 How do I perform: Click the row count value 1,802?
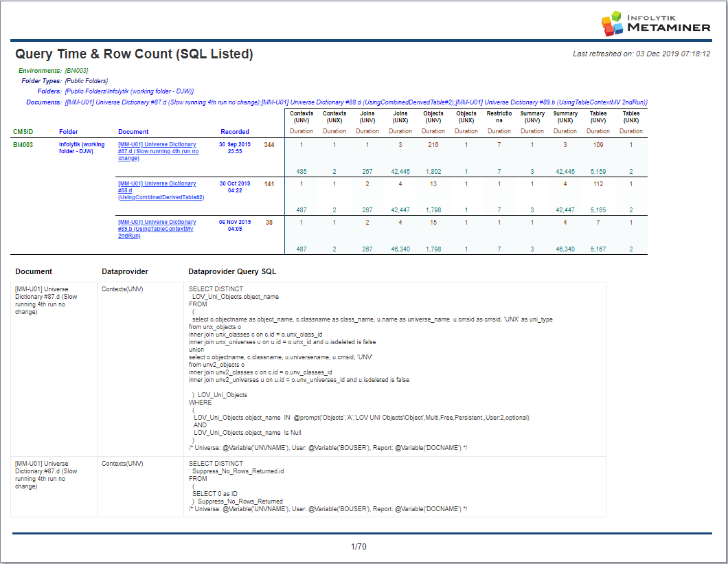[433, 172]
